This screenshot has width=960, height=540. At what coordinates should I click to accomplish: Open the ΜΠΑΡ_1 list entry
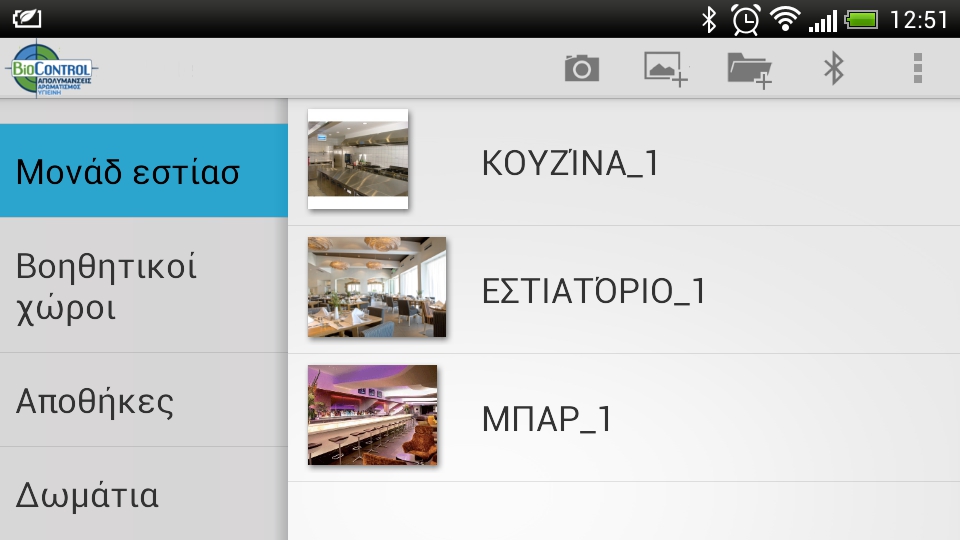pyautogui.click(x=624, y=418)
